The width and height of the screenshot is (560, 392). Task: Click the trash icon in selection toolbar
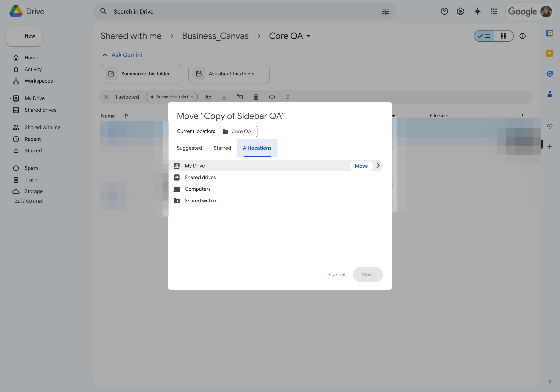tap(256, 97)
